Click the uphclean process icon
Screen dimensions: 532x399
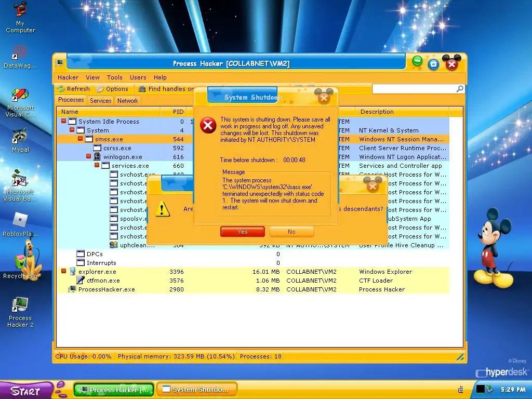pos(114,245)
